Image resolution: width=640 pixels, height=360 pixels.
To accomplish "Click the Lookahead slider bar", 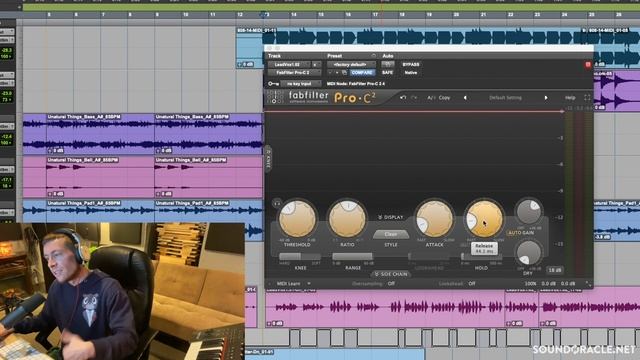I will point(429,257).
